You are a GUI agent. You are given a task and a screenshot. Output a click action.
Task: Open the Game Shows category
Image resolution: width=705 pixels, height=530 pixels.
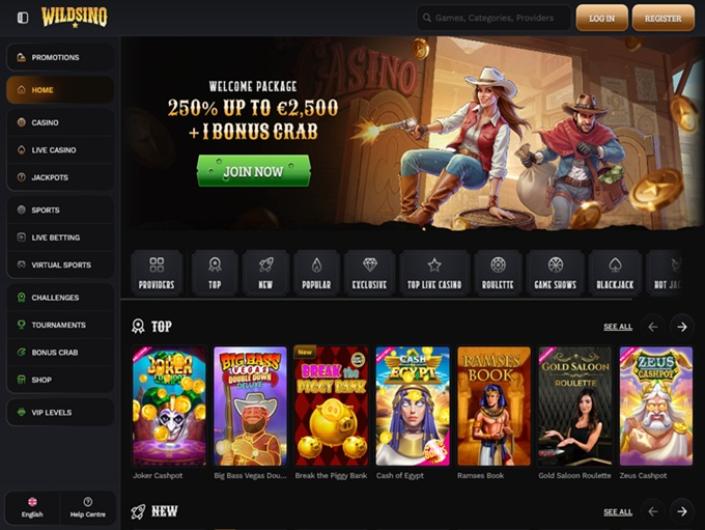[555, 273]
